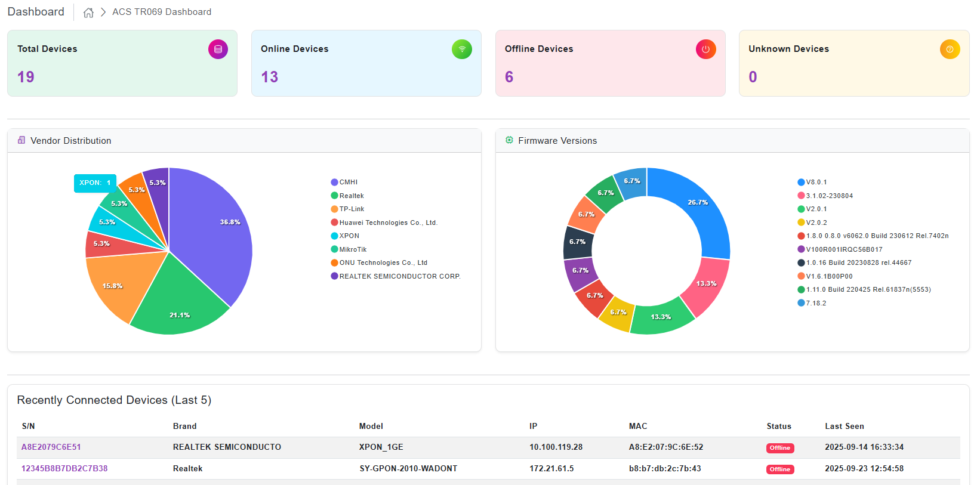Click the Last Seen column header
The image size is (980, 485).
(844, 427)
